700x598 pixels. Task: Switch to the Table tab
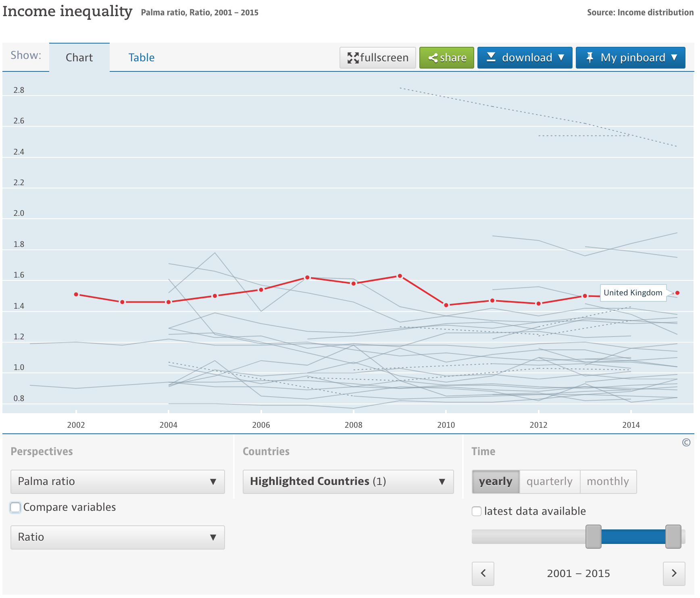(x=141, y=58)
